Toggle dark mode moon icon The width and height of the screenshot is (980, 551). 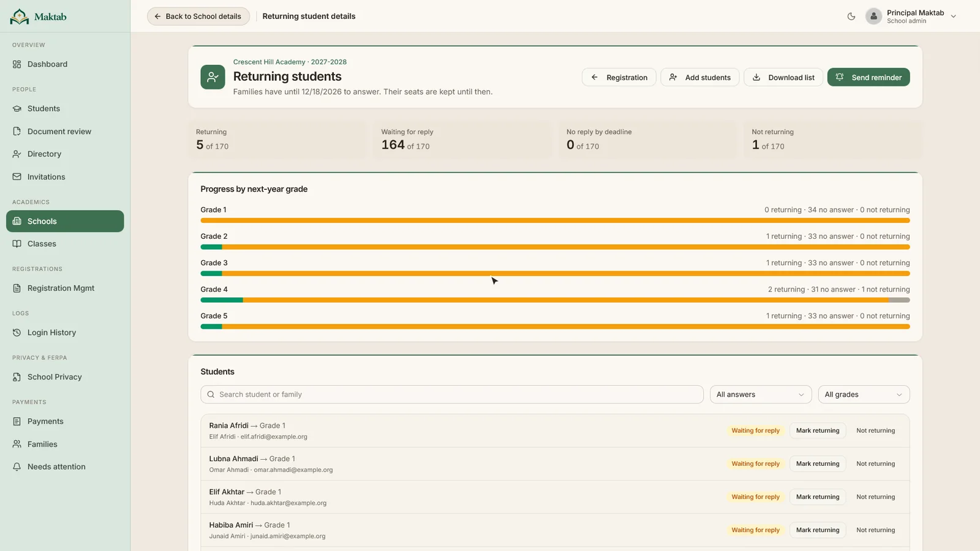coord(851,17)
